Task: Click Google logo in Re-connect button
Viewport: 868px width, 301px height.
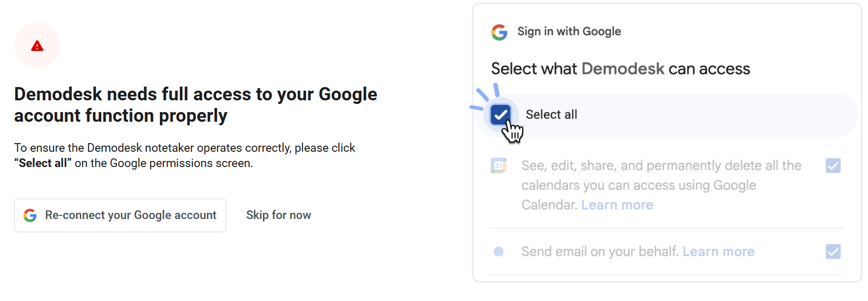Action: pyautogui.click(x=30, y=215)
